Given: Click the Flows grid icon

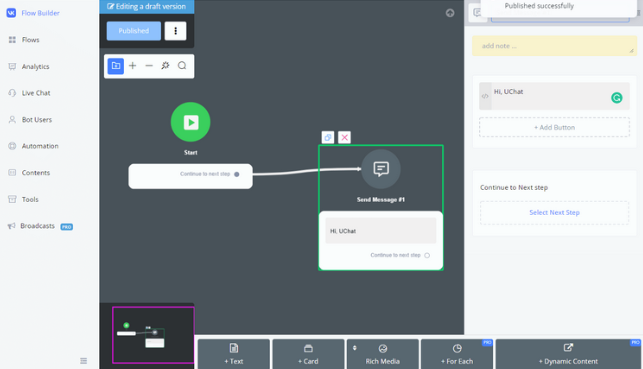Looking at the screenshot, I should point(12,40).
